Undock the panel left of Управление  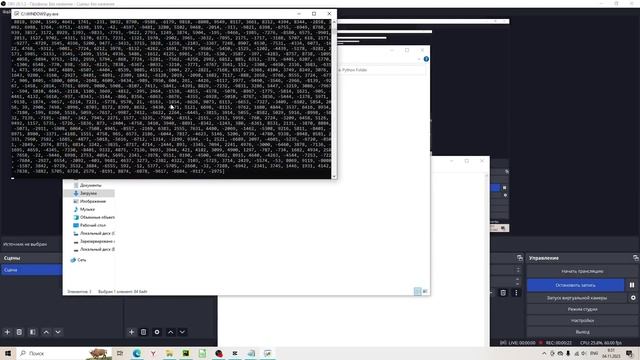coord(520,258)
